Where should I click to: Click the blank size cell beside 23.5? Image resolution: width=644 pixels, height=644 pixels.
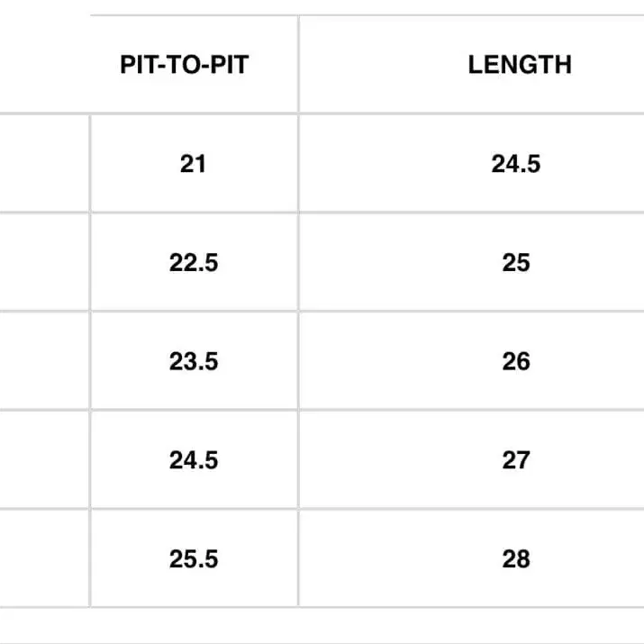44,360
